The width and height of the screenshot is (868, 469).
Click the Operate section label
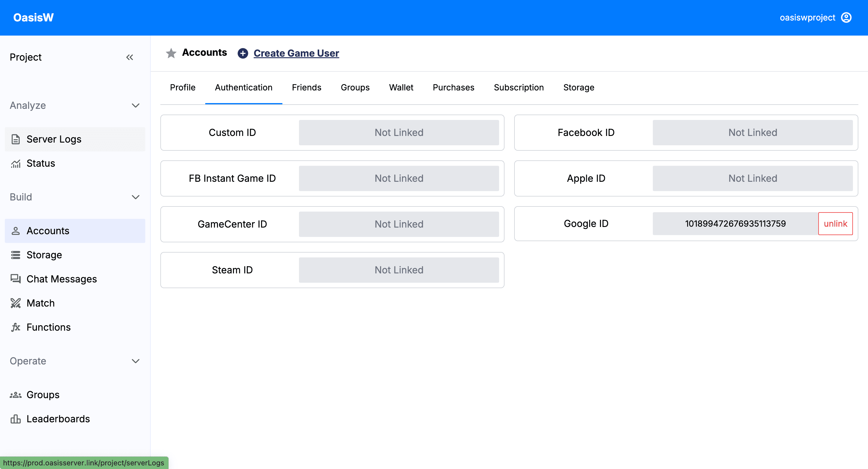[x=28, y=361]
